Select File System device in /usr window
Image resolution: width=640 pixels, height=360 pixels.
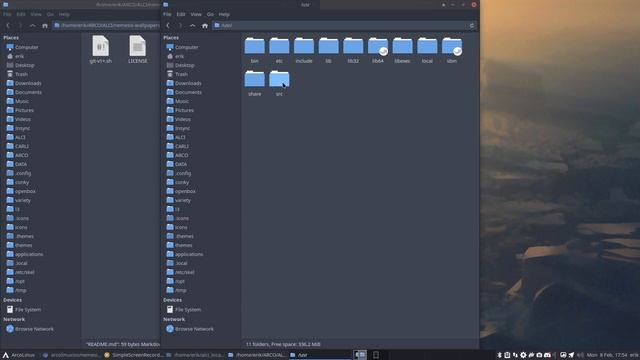click(184, 310)
